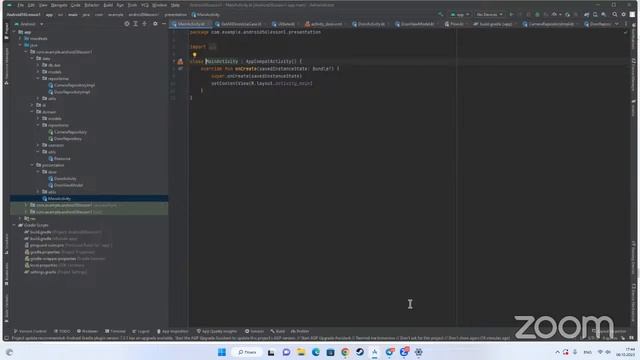Open the Profiler tool window
This screenshot has width=640, height=360.
pyautogui.click(x=300, y=331)
